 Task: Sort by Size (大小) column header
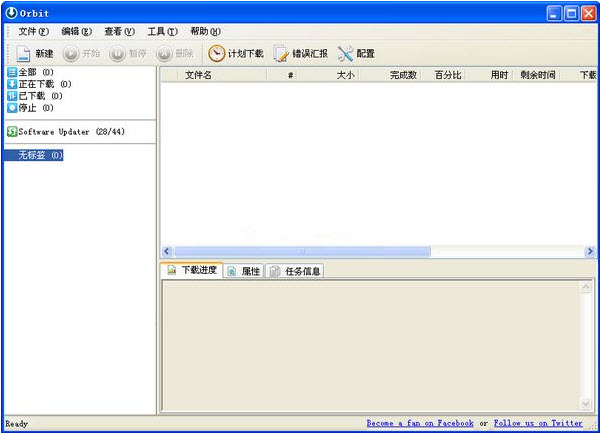(x=328, y=75)
